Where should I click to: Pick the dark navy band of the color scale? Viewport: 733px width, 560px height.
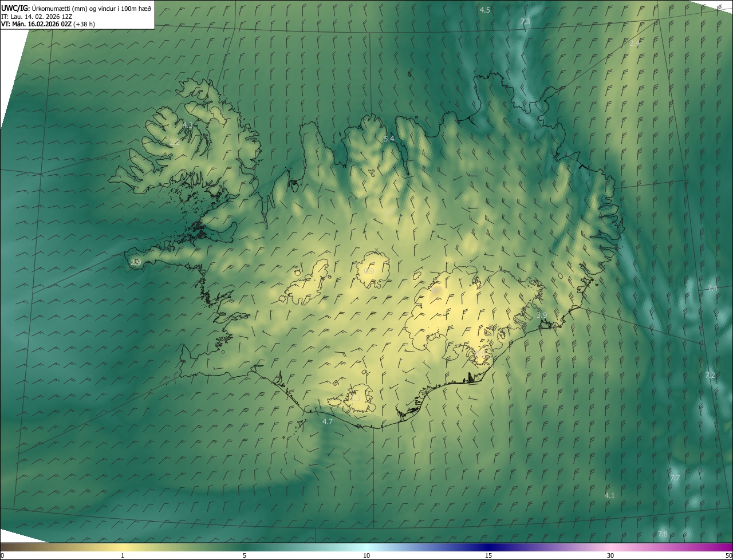(x=490, y=547)
